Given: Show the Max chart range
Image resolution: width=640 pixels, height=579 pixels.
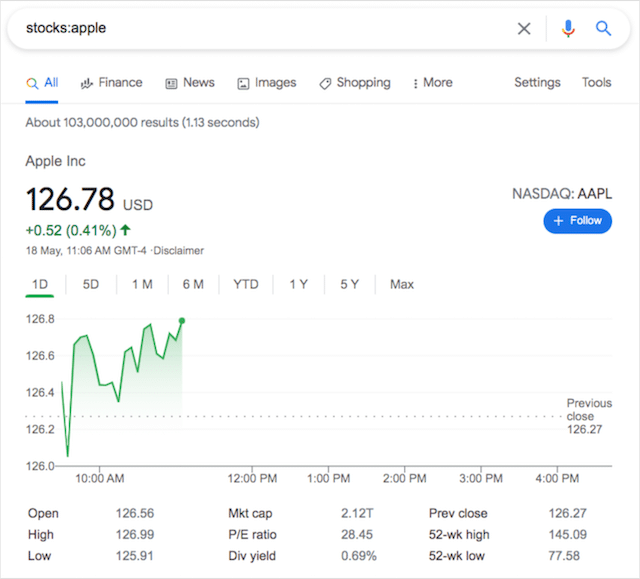Looking at the screenshot, I should point(402,284).
